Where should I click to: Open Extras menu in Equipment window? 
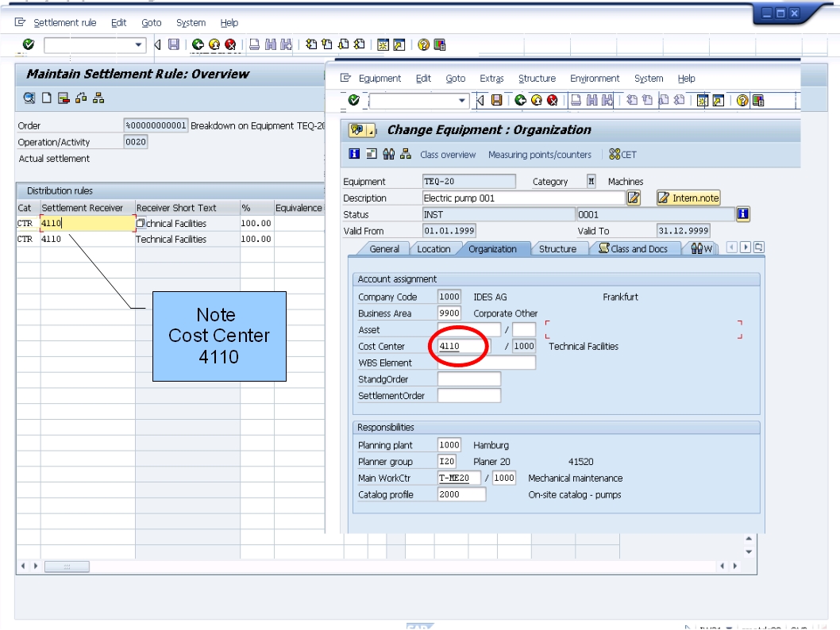pos(491,78)
